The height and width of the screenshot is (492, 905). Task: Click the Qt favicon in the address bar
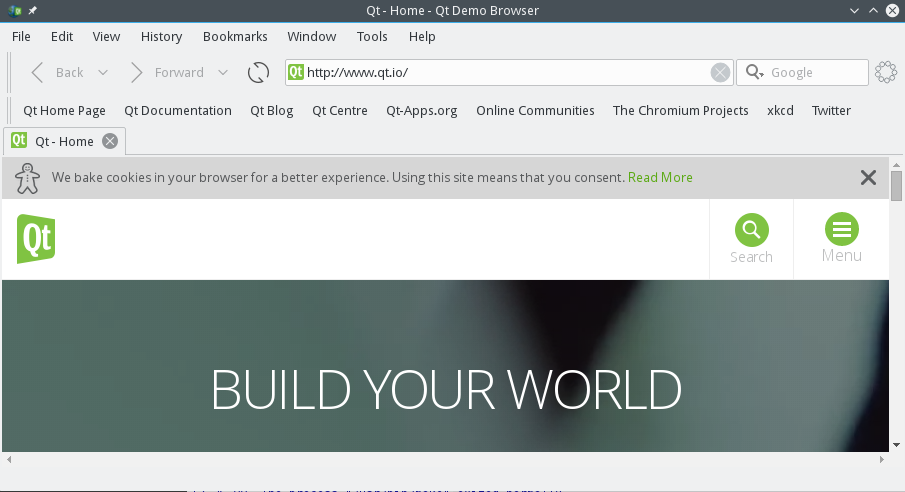296,72
